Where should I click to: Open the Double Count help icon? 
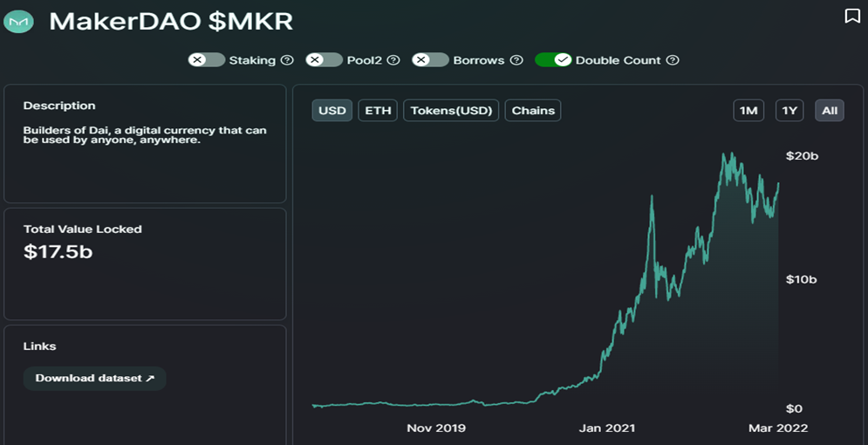coord(672,60)
